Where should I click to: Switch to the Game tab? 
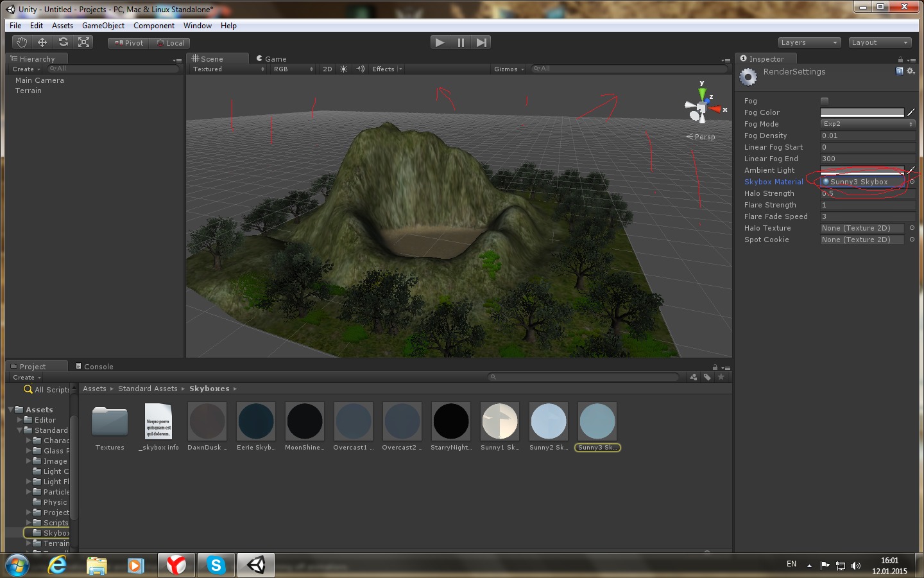[x=272, y=58]
